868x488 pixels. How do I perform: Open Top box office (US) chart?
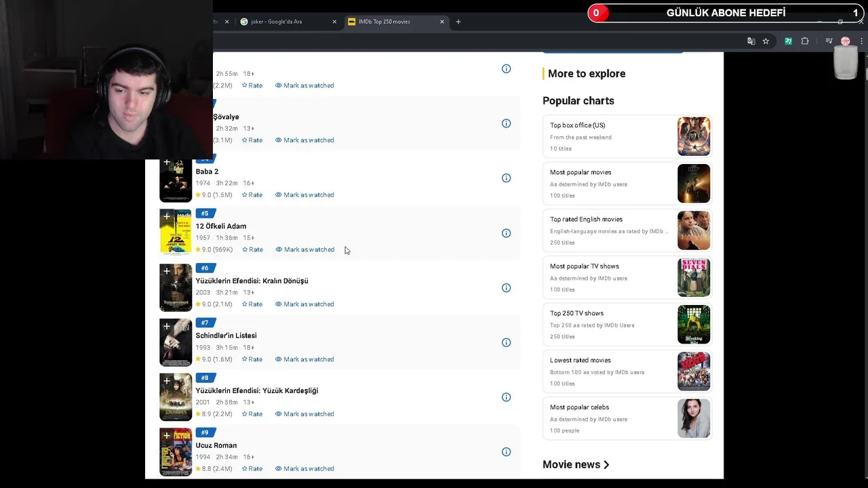[627, 136]
